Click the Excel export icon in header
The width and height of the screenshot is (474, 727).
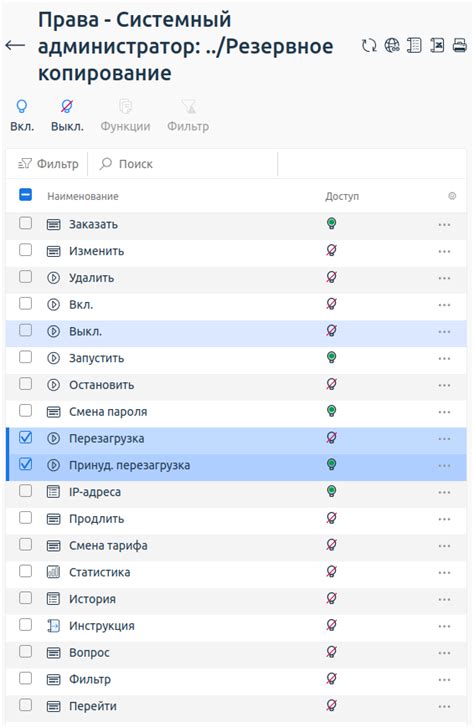point(437,45)
